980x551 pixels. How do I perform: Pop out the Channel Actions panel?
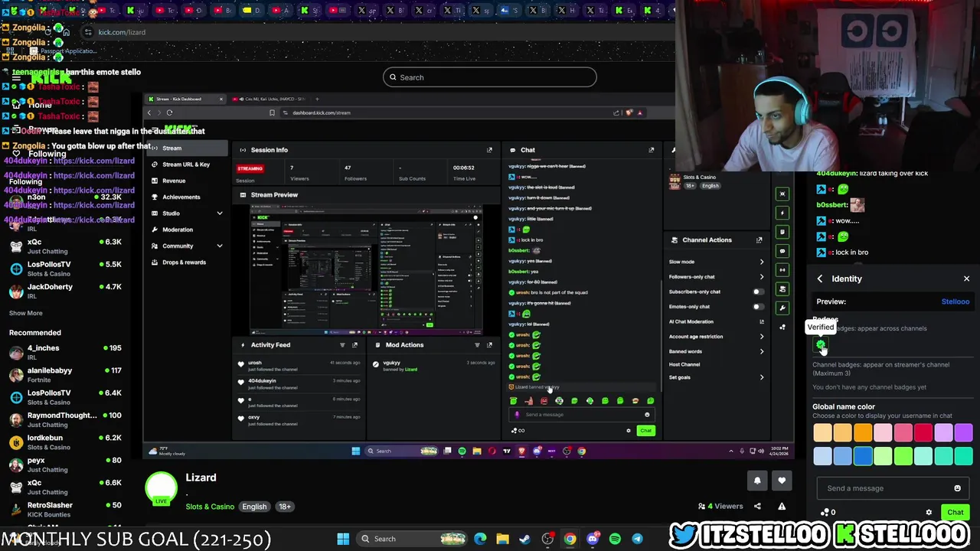(759, 240)
